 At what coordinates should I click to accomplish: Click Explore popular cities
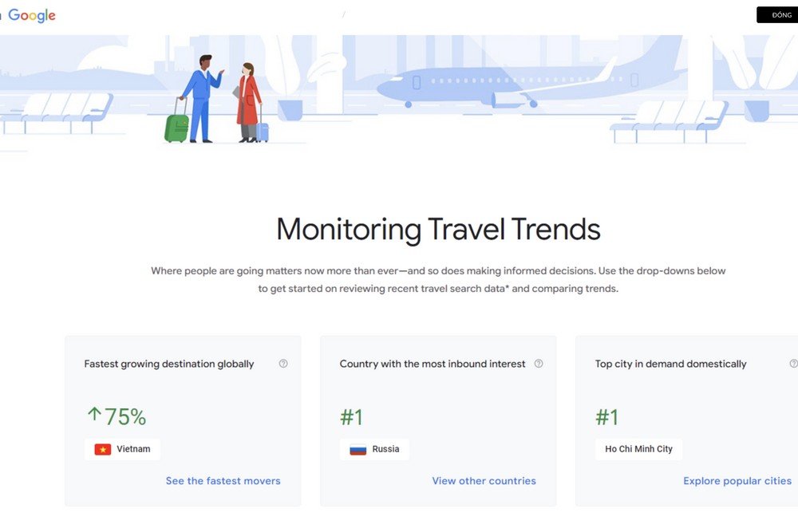tap(737, 480)
